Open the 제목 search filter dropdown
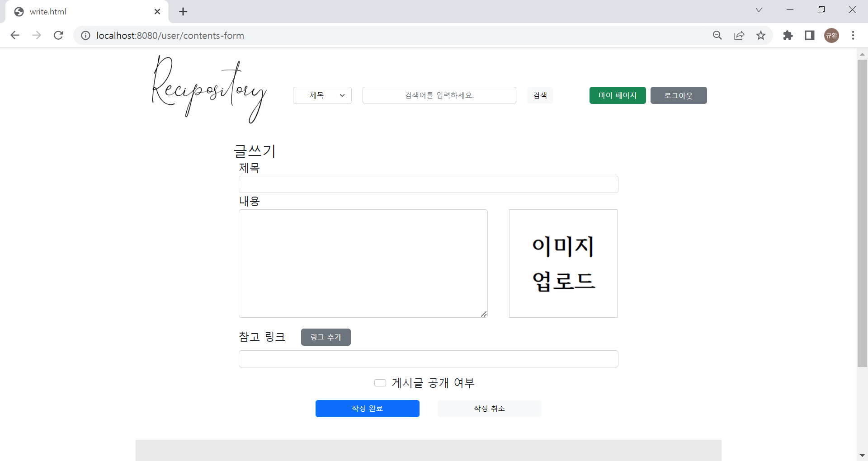The width and height of the screenshot is (868, 461). point(322,95)
